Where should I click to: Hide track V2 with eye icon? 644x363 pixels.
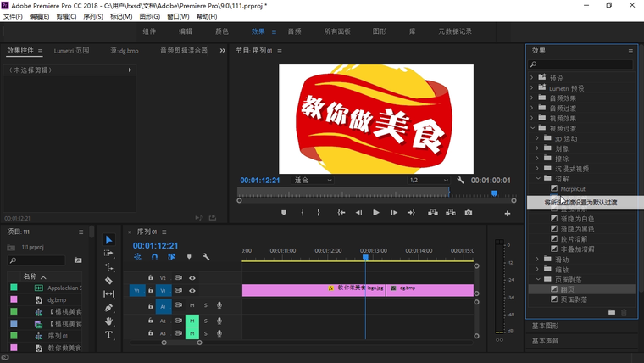tap(192, 277)
